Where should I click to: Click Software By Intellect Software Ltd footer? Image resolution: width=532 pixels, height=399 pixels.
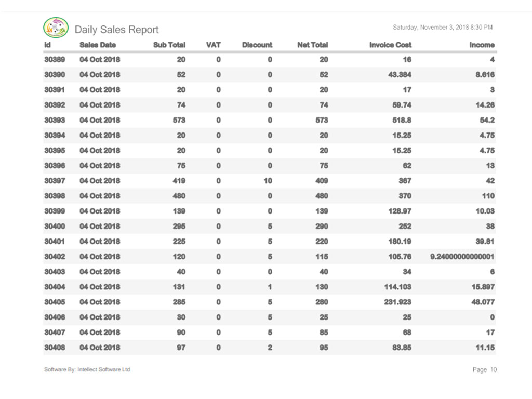[87, 369]
